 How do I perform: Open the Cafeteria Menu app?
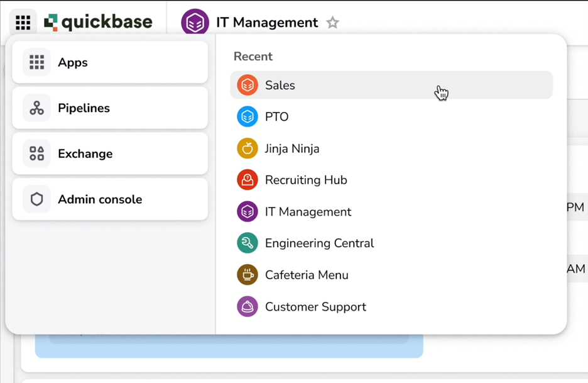click(391, 275)
